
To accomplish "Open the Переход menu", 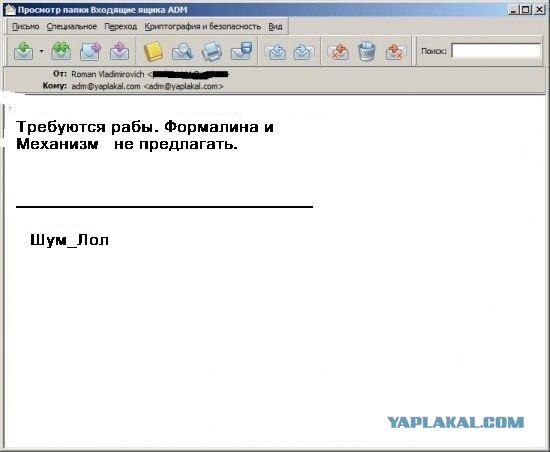I will point(121,27).
